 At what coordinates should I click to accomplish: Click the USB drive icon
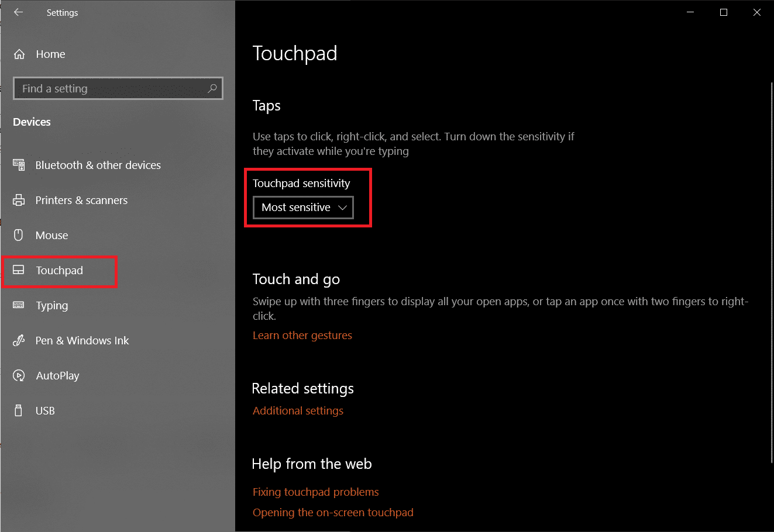[19, 410]
